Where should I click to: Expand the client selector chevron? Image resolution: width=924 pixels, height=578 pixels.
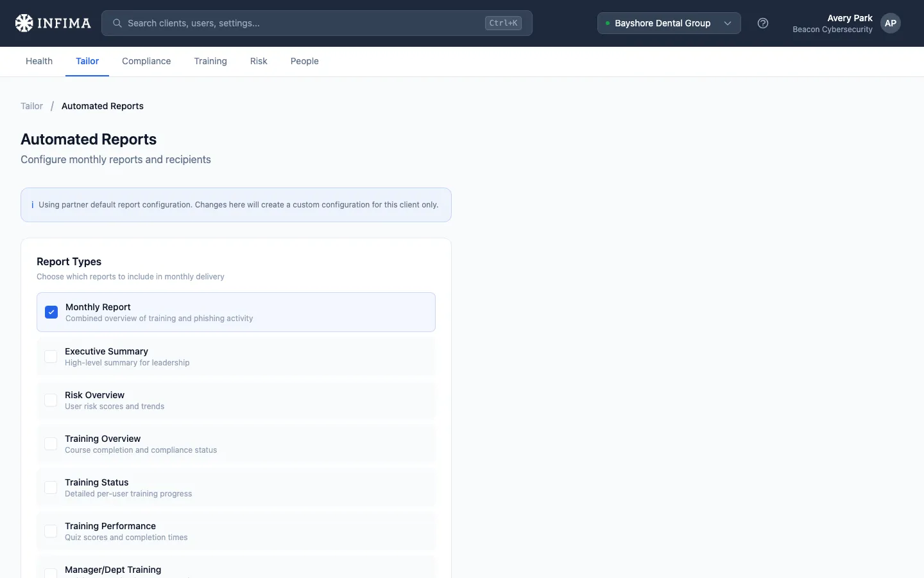point(728,23)
